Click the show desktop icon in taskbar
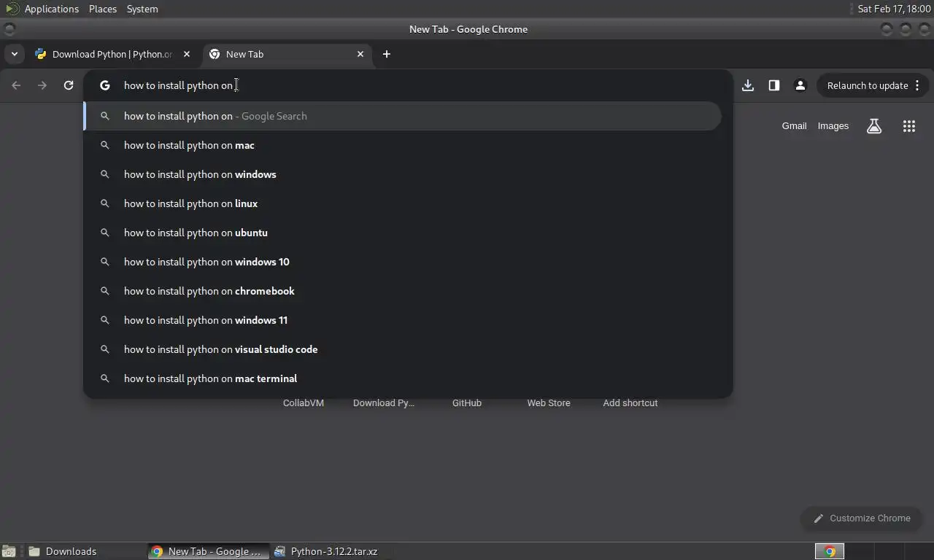The image size is (934, 560). coord(9,551)
